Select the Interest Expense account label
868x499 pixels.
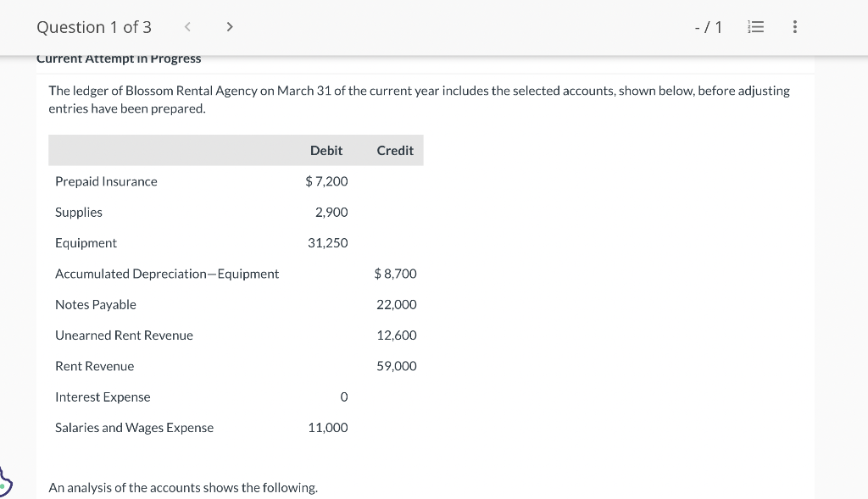click(103, 396)
